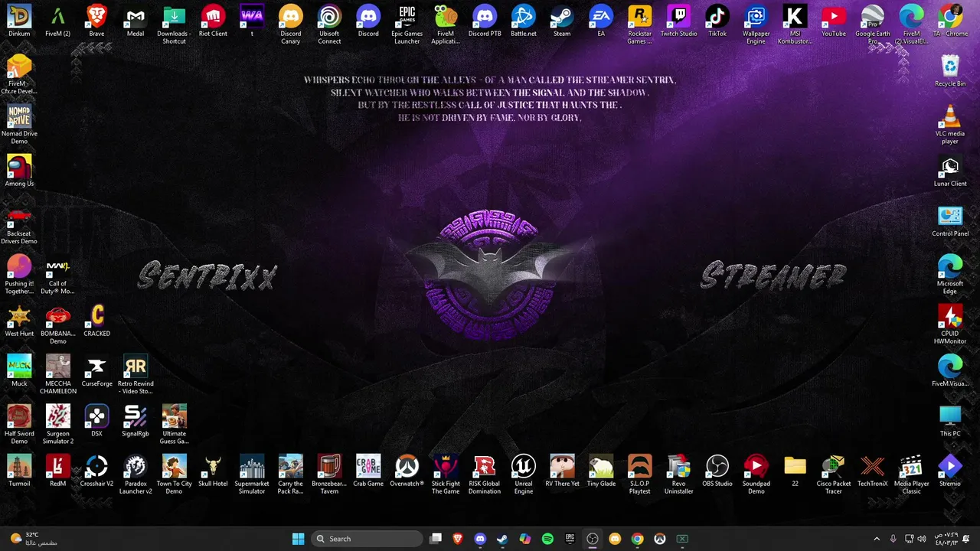The height and width of the screenshot is (551, 980).
Task: Select the OBS Studio desktop shortcut
Action: 717,471
